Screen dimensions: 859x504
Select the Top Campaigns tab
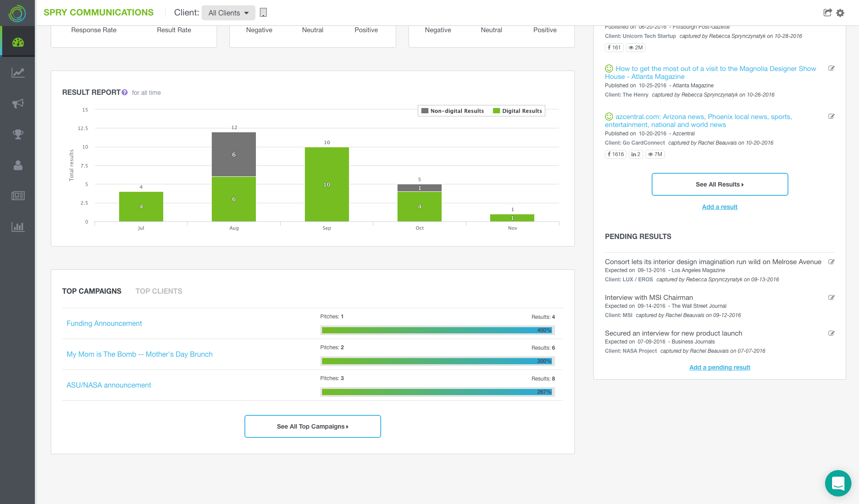point(92,291)
